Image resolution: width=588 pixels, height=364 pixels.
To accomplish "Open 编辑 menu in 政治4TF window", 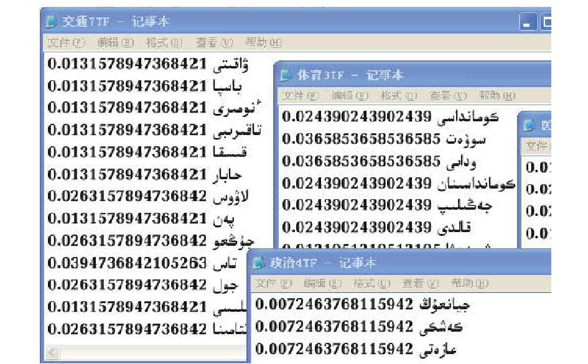I will 319,284.
